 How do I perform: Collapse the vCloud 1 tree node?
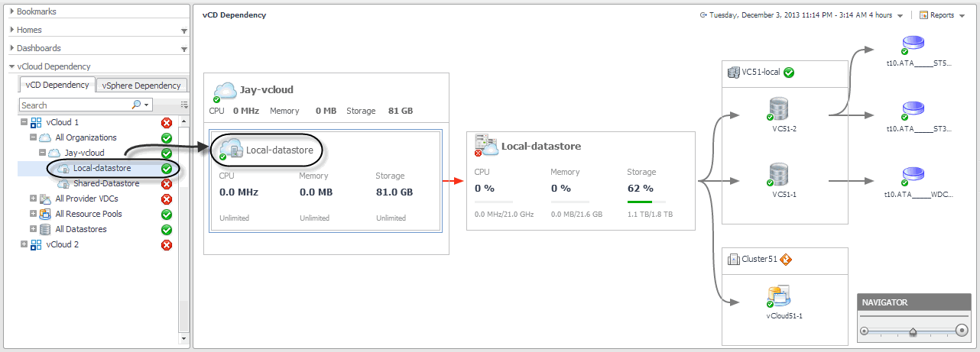click(24, 122)
